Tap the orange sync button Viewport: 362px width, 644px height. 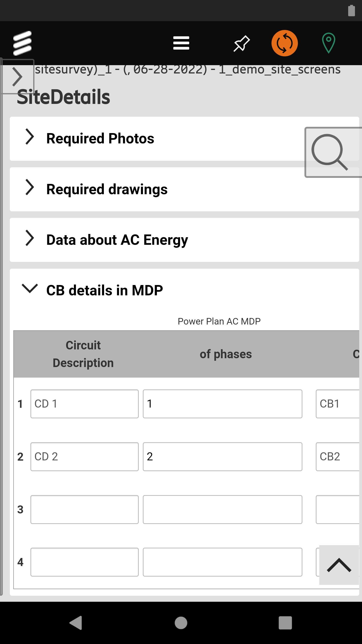285,43
